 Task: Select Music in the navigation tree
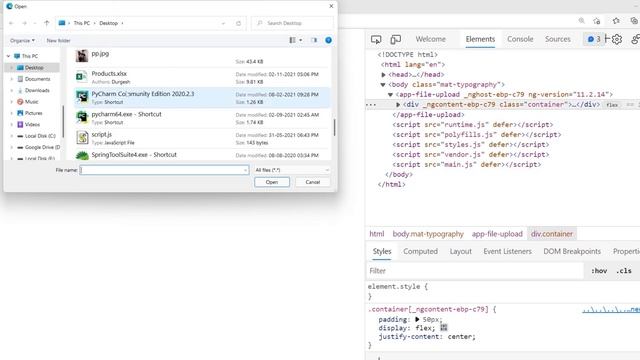tap(31, 102)
